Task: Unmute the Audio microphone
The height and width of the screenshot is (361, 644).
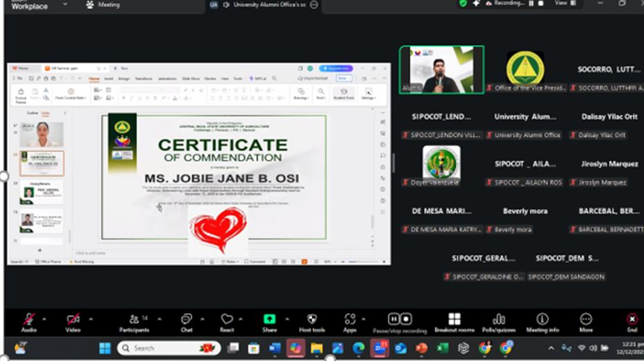Action: pyautogui.click(x=29, y=320)
